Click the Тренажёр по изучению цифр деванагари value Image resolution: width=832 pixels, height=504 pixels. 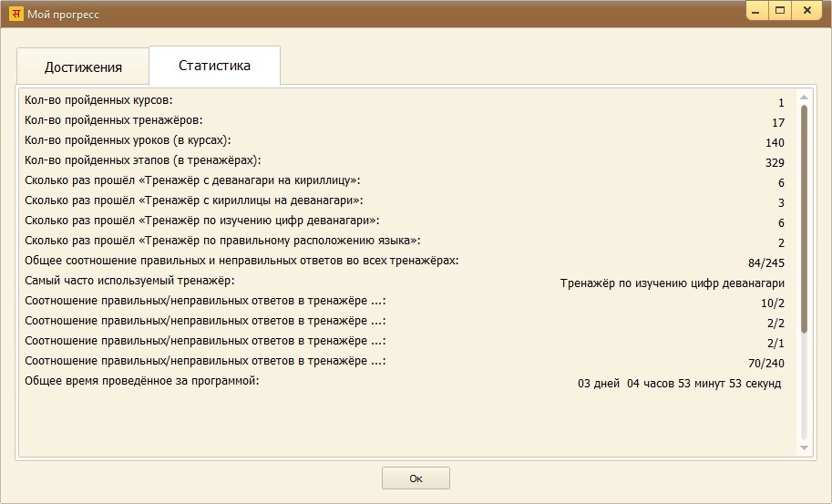pyautogui.click(x=672, y=283)
